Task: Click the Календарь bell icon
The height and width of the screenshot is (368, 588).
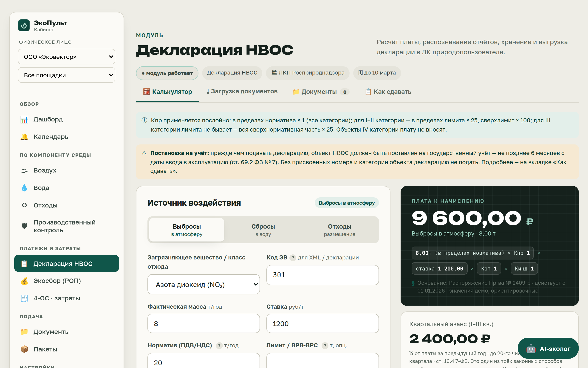Action: coord(24,137)
